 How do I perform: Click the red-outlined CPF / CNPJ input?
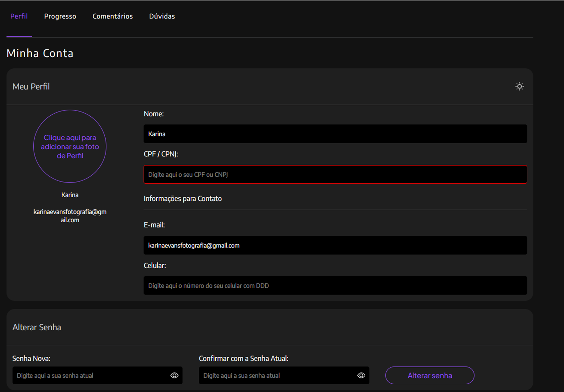point(335,175)
